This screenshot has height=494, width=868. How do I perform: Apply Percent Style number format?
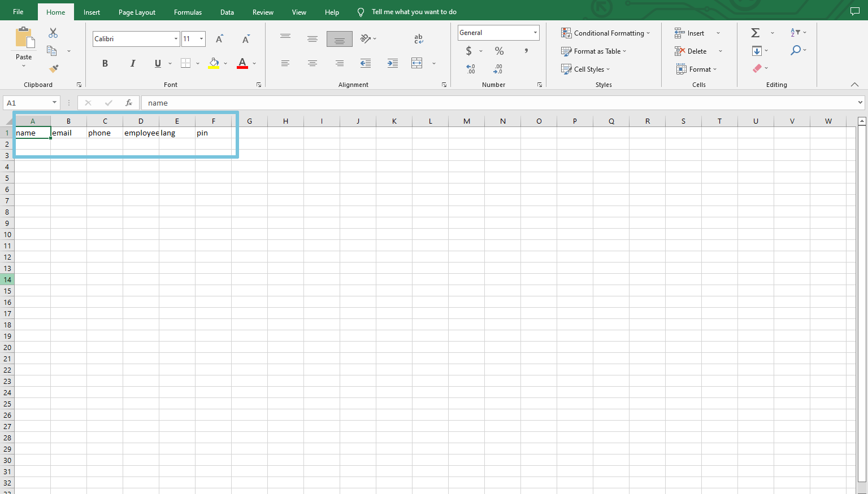498,51
